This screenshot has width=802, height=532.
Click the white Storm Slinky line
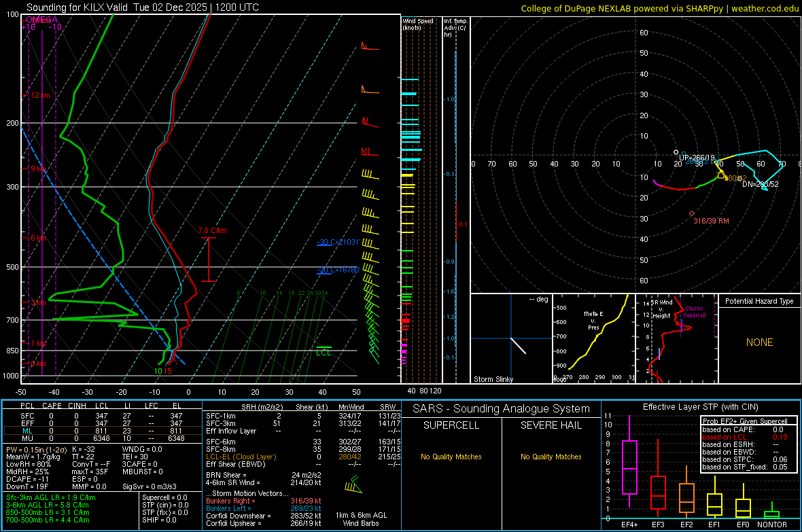[x=518, y=346]
